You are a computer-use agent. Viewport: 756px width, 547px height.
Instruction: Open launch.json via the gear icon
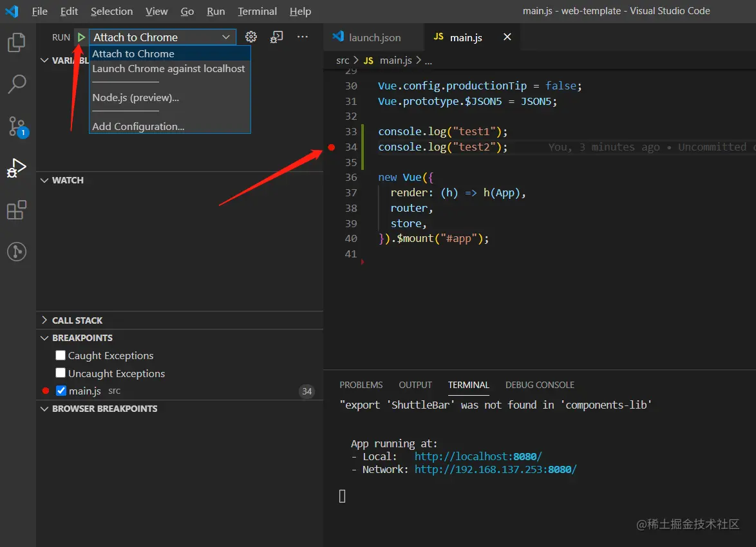[251, 37]
